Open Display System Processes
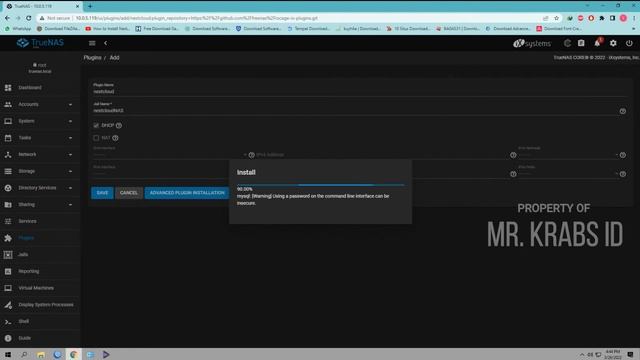The image size is (640, 360). tap(40, 304)
